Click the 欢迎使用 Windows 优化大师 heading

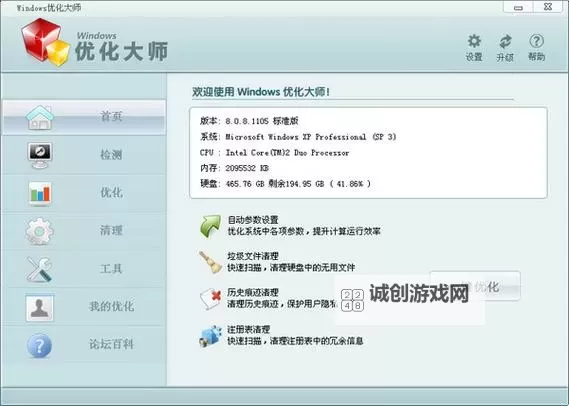(261, 92)
